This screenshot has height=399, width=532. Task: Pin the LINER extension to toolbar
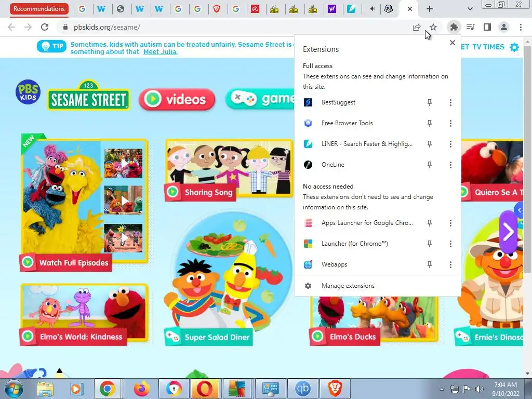pos(430,144)
